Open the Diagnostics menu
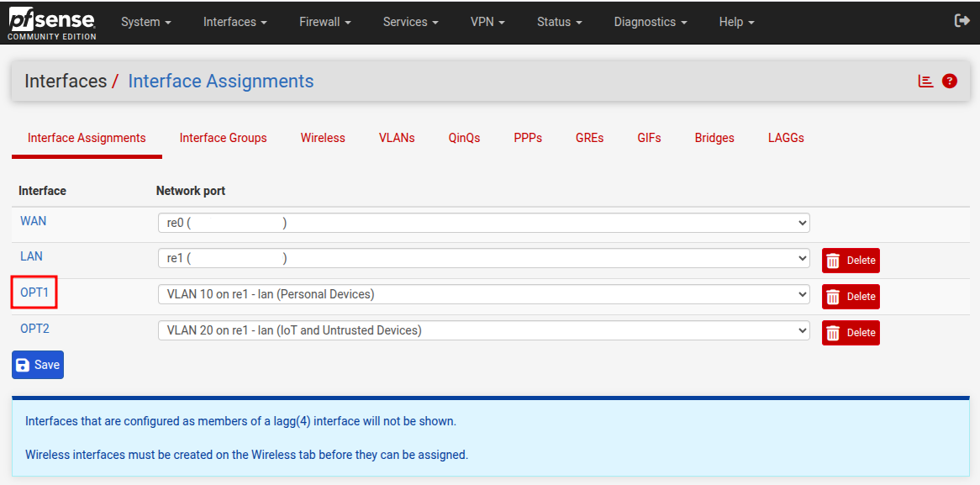 tap(651, 22)
